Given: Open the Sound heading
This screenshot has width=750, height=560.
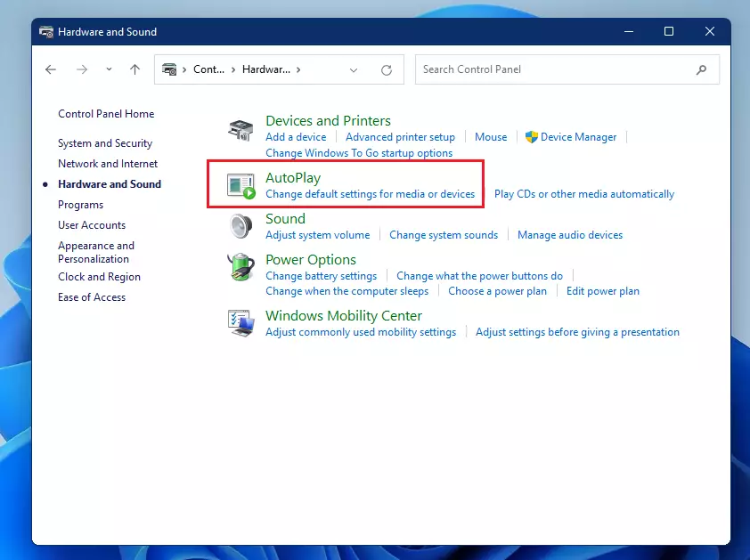Looking at the screenshot, I should [286, 218].
